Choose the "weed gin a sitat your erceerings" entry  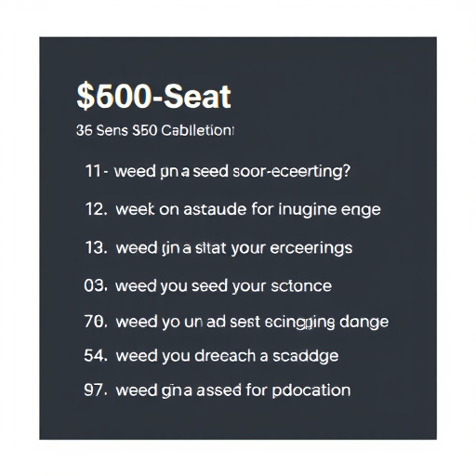pyautogui.click(x=234, y=248)
